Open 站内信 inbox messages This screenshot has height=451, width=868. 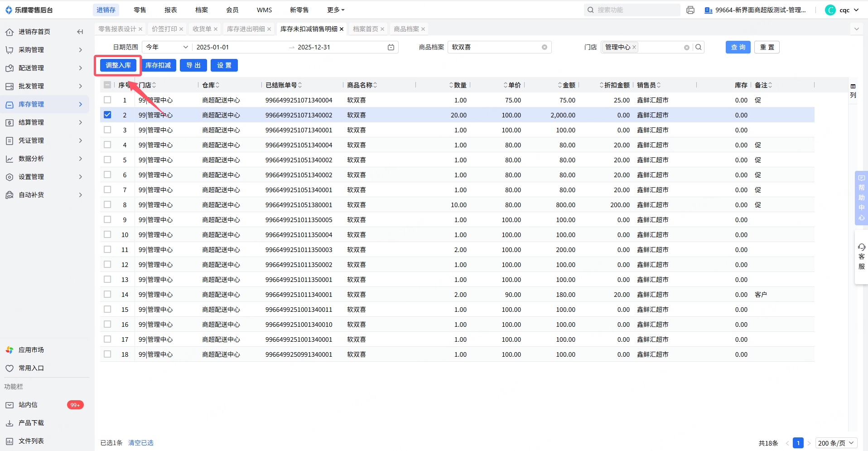(28, 405)
